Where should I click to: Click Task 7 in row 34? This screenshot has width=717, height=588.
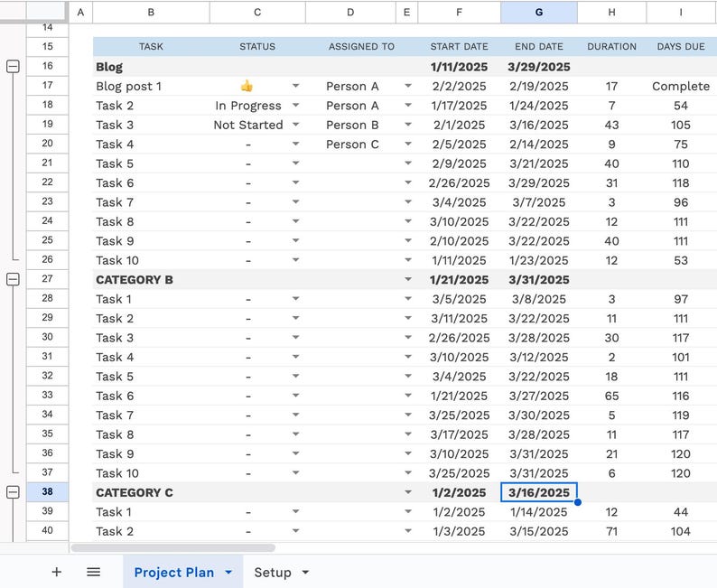(x=151, y=415)
